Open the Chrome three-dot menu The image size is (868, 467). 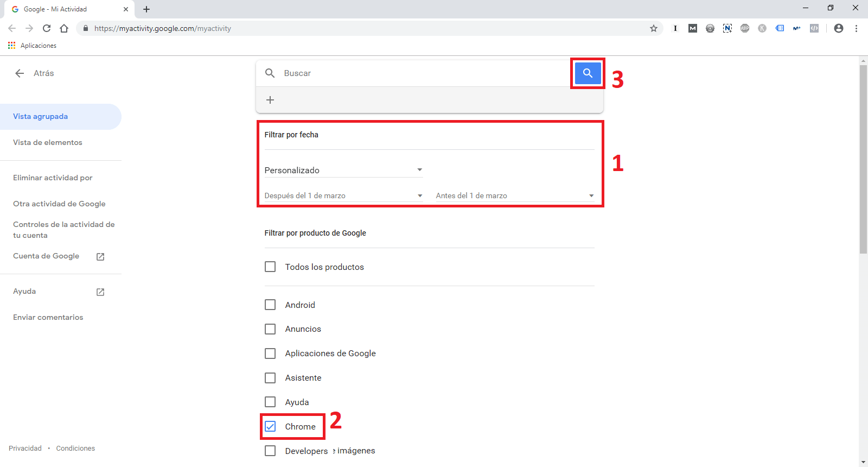pyautogui.click(x=856, y=28)
